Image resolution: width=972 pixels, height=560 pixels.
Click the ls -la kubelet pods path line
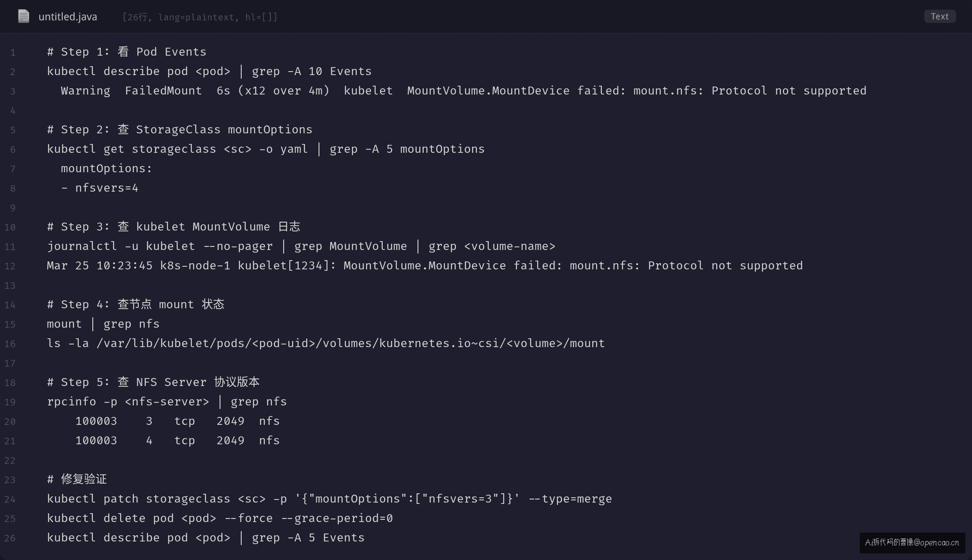[x=326, y=343]
